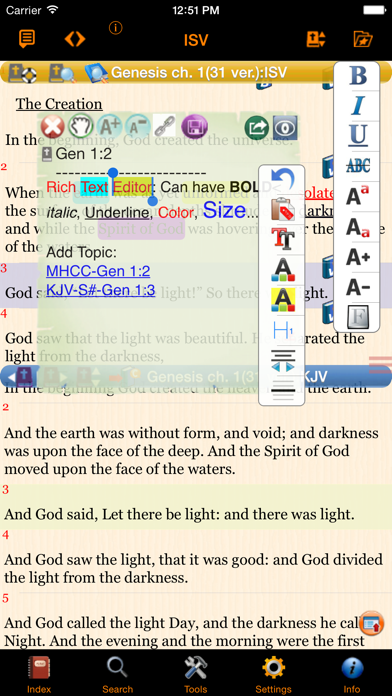Viewport: 392px width, 696px height.
Task: Open the book sort icon
Action: 316,39
